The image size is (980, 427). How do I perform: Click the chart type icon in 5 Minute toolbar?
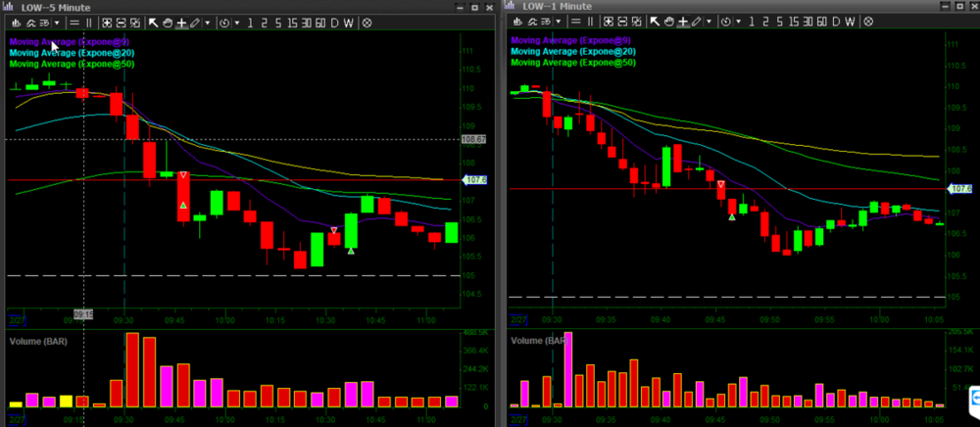click(x=17, y=22)
